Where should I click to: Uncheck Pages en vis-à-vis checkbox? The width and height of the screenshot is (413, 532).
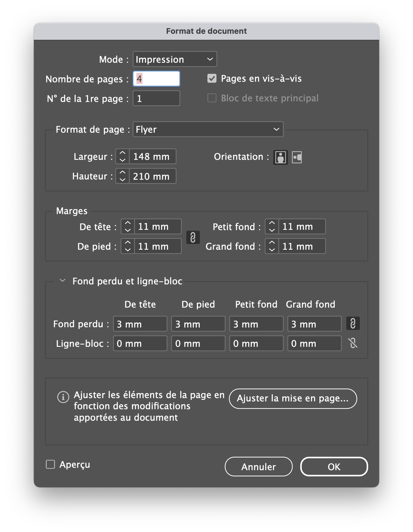coord(212,79)
